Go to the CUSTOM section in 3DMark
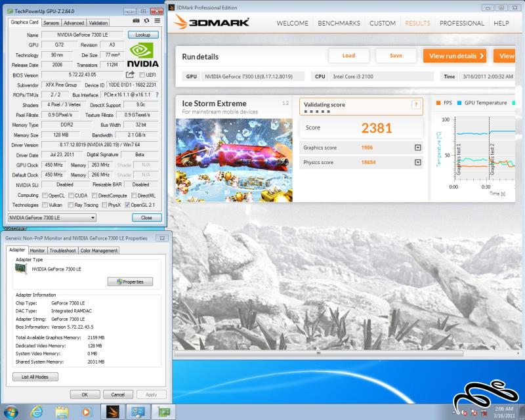The height and width of the screenshot is (420, 525). tap(383, 23)
